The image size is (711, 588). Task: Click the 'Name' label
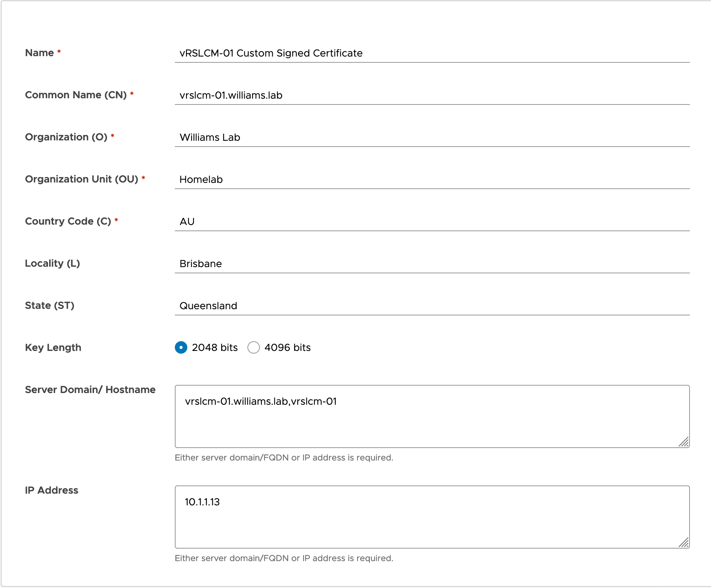[x=39, y=53]
